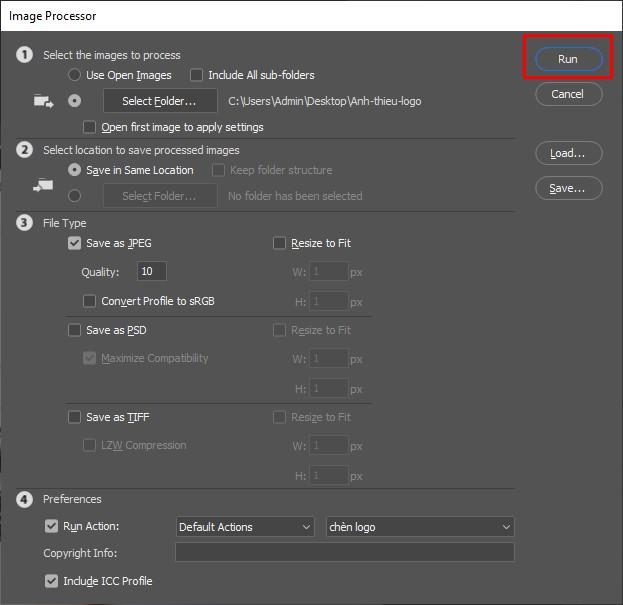Click the Save... settings button
The image size is (623, 605).
pos(567,188)
